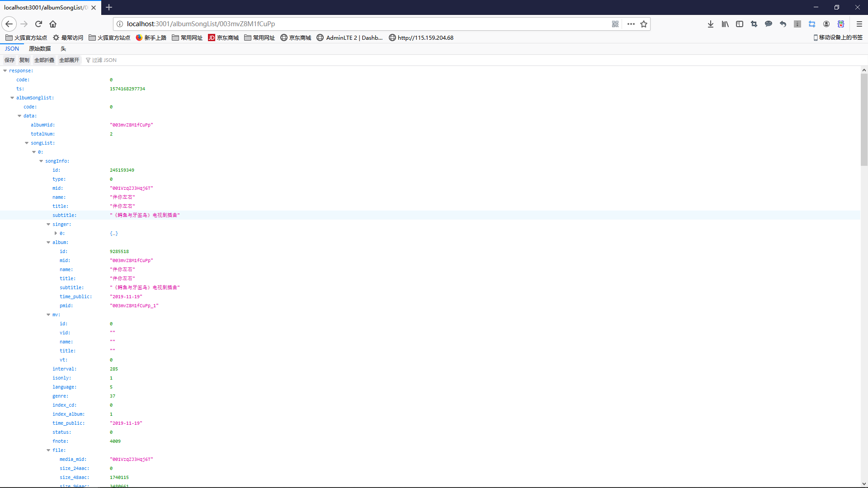868x488 pixels.
Task: Collapse the mv node
Action: 48,314
